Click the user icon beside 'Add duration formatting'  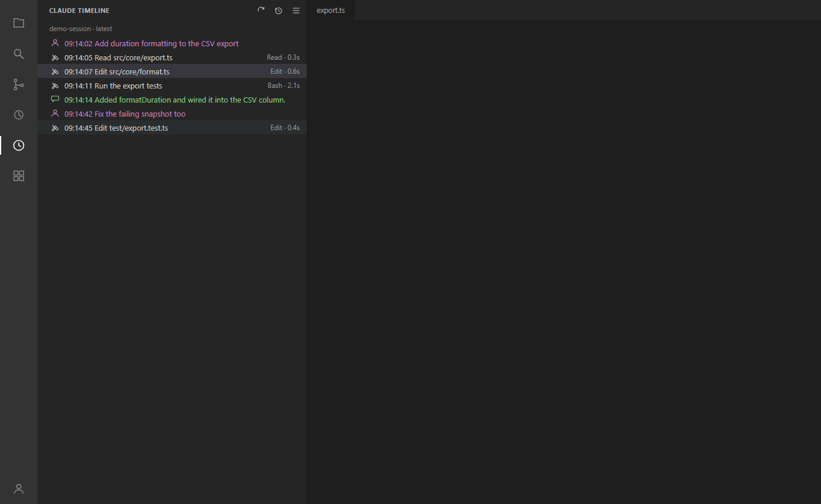55,43
